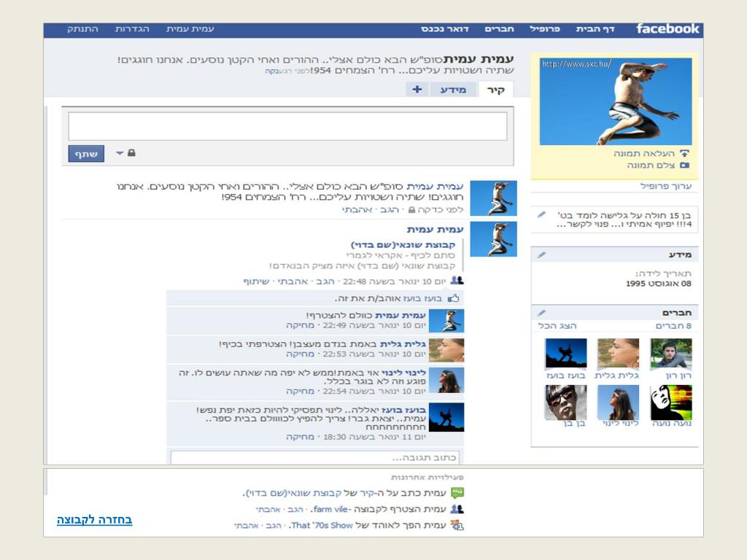Click the large profile picture

click(616, 101)
